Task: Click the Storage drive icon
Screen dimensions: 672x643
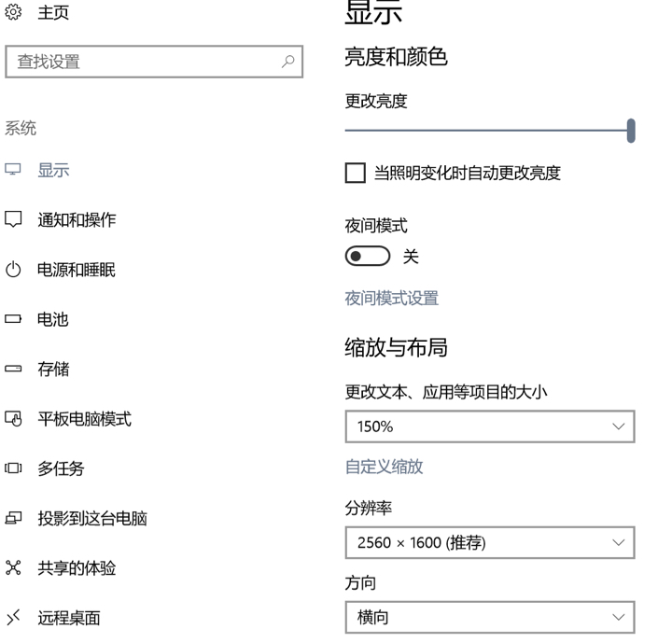Action: (13, 370)
